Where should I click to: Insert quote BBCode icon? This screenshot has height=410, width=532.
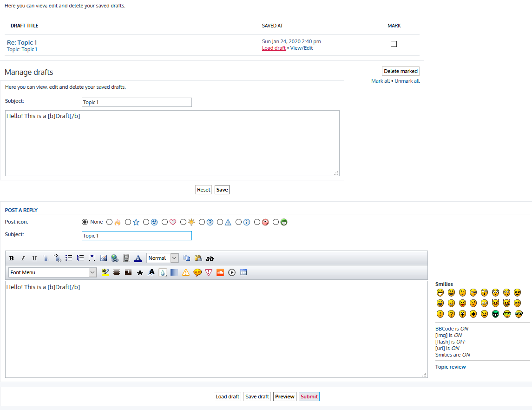[x=46, y=258]
